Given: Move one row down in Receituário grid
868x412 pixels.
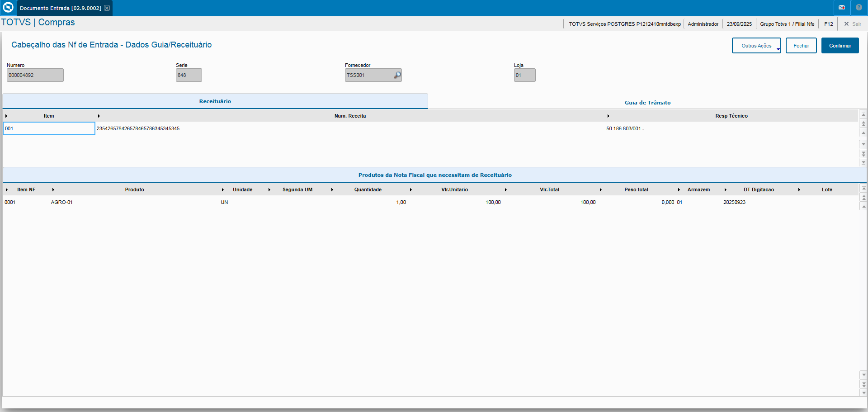Looking at the screenshot, I should click(x=863, y=144).
